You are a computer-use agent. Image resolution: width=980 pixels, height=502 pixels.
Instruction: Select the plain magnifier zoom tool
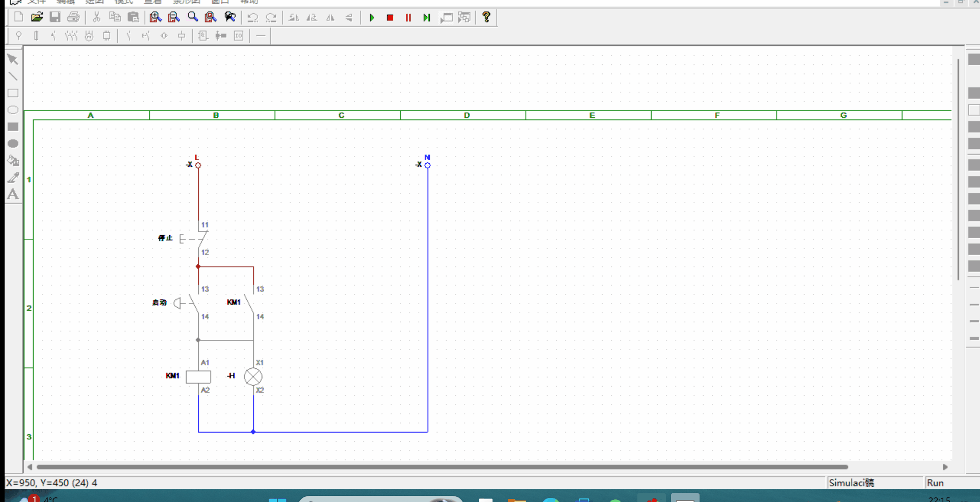pos(193,17)
